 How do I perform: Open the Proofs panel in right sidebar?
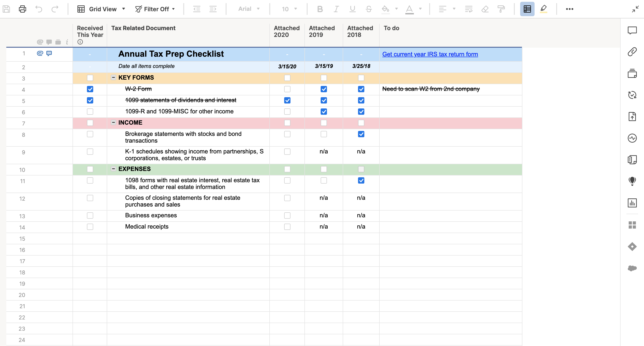pos(632,73)
